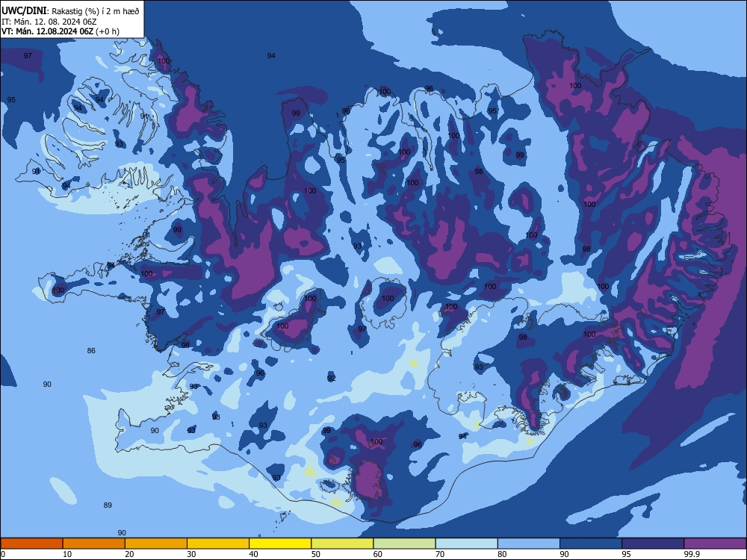Click the '70' legend scale label
The height and width of the screenshot is (560, 747).
pos(440,554)
